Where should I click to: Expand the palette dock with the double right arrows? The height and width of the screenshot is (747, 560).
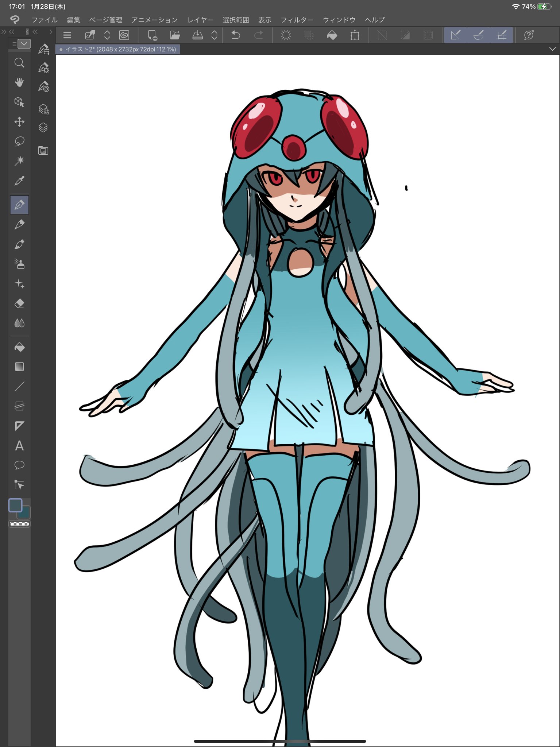tap(4, 32)
